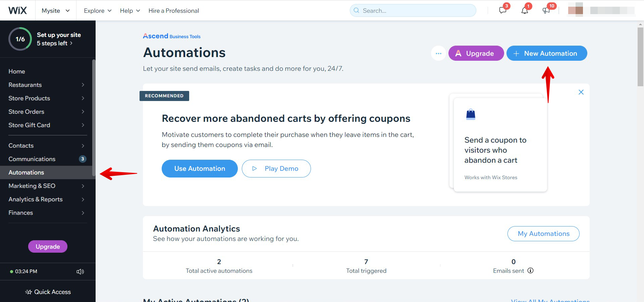Click the setup progress circle 1/6
The image size is (644, 302).
(20, 39)
